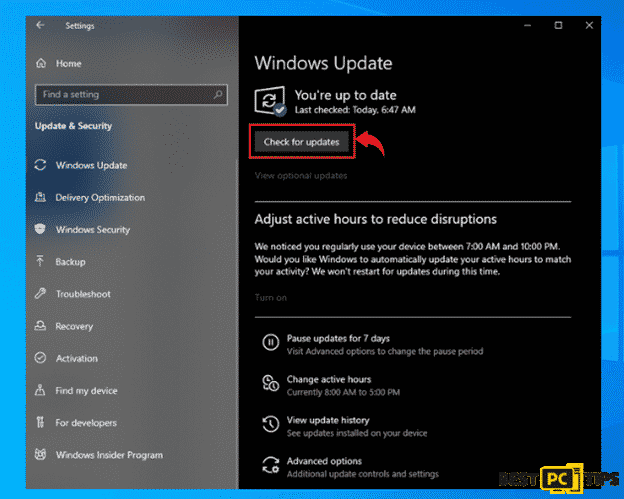The image size is (624, 499).
Task: Click the Troubleshoot wrench icon
Action: 40,294
